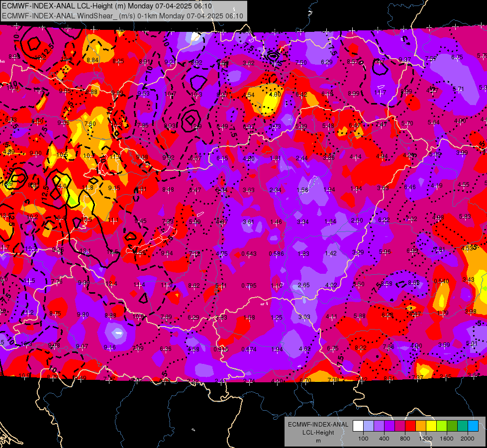The width and height of the screenshot is (487, 448).
Task: Pick the red legend swatch
Action: coord(410,426)
